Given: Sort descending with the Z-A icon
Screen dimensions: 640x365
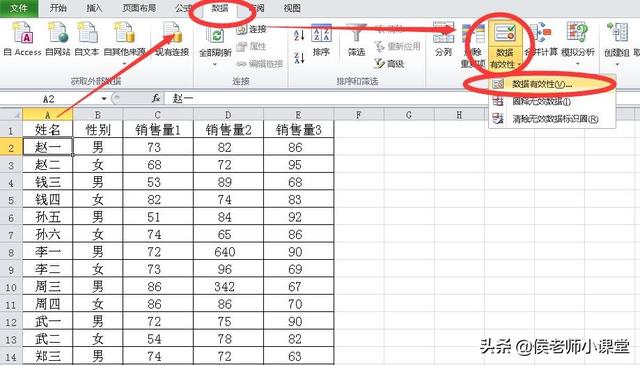Looking at the screenshot, I should click(x=299, y=58).
